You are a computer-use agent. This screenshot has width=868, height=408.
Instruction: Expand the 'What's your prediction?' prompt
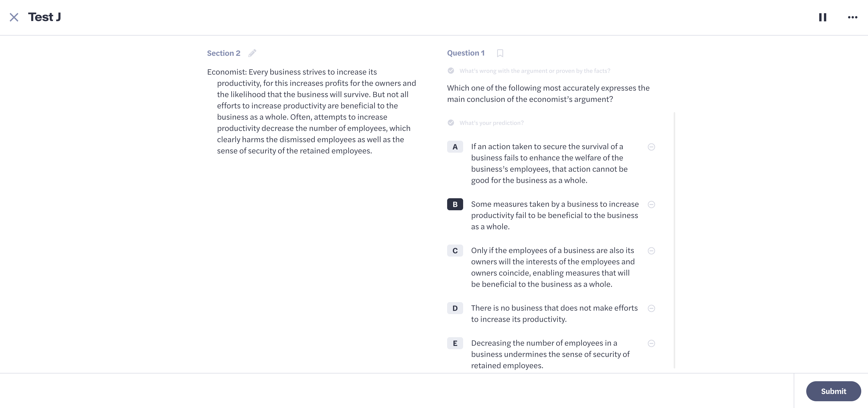491,123
